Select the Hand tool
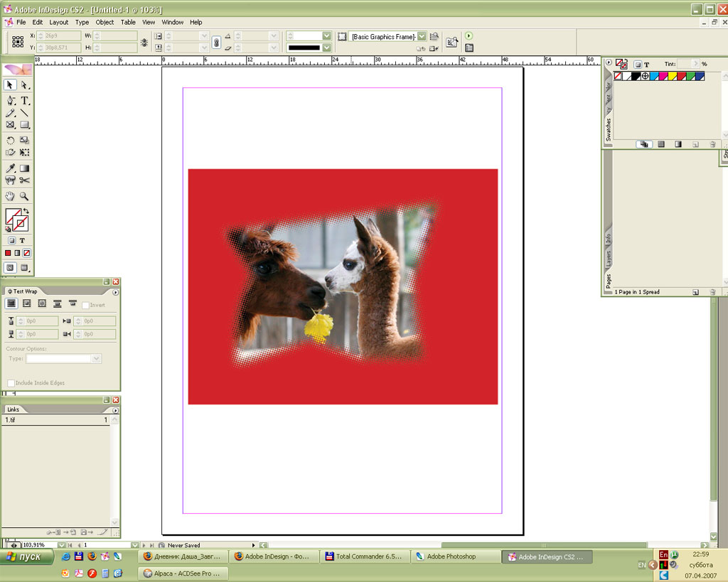Image resolution: width=728 pixels, height=582 pixels. [x=10, y=196]
